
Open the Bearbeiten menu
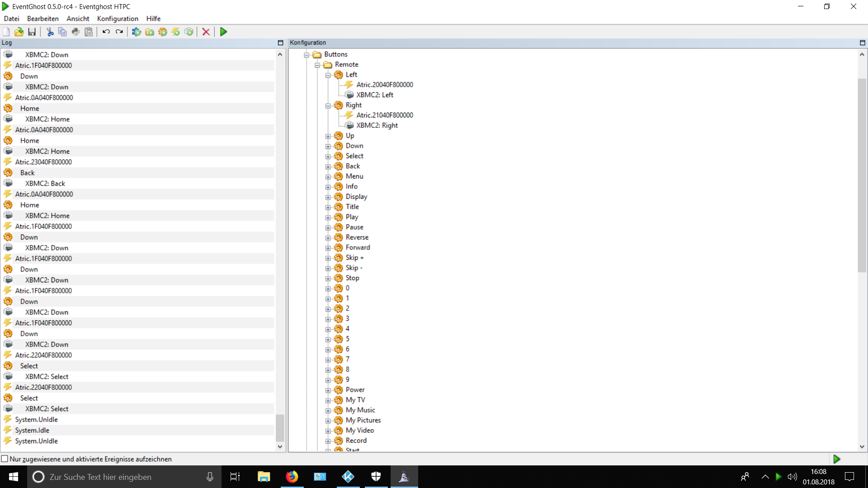(x=43, y=19)
